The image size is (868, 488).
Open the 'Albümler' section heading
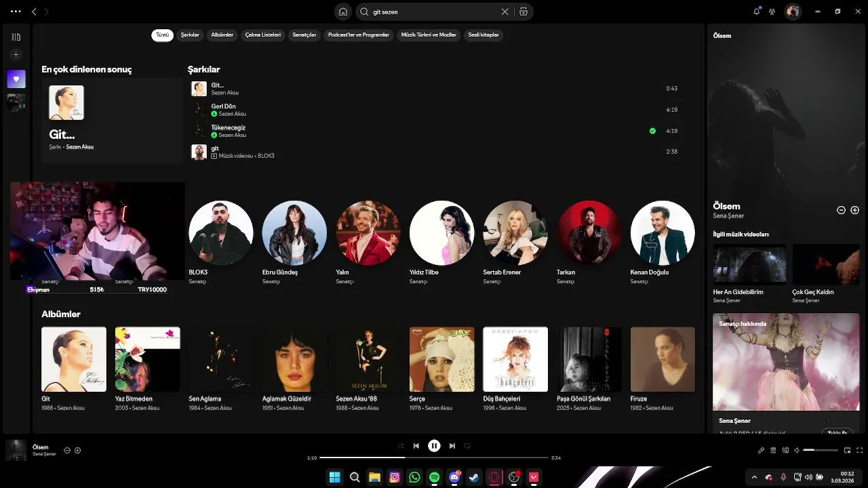pyautogui.click(x=61, y=314)
